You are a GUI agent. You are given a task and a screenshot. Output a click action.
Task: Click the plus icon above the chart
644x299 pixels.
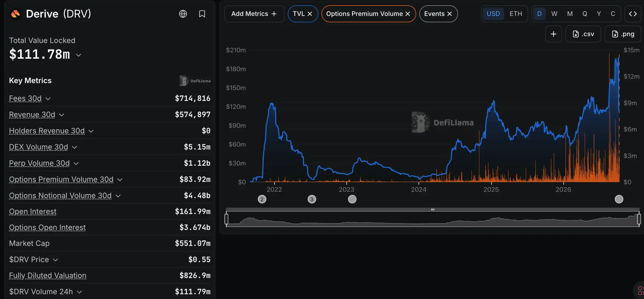tap(554, 34)
